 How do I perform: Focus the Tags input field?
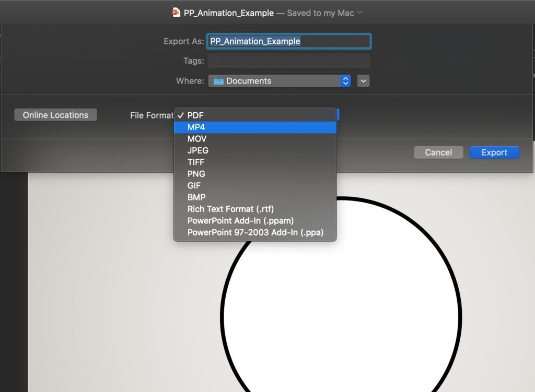289,61
